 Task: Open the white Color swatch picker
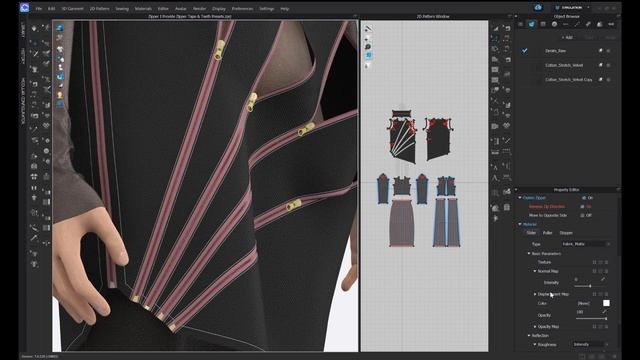click(606, 303)
